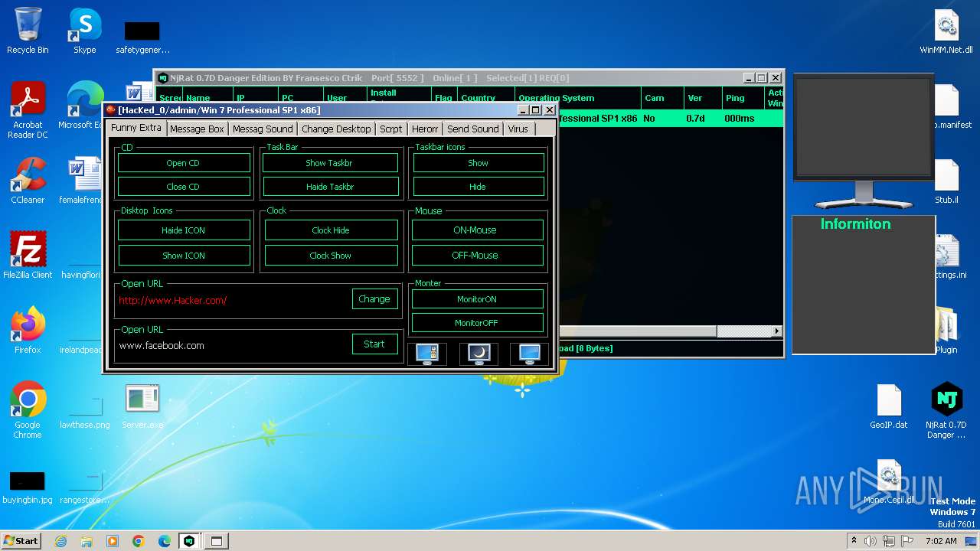Screen dimensions: 980x551
Task: Click horizontal scrollbar right arrow in NjRat window
Action: pos(777,331)
